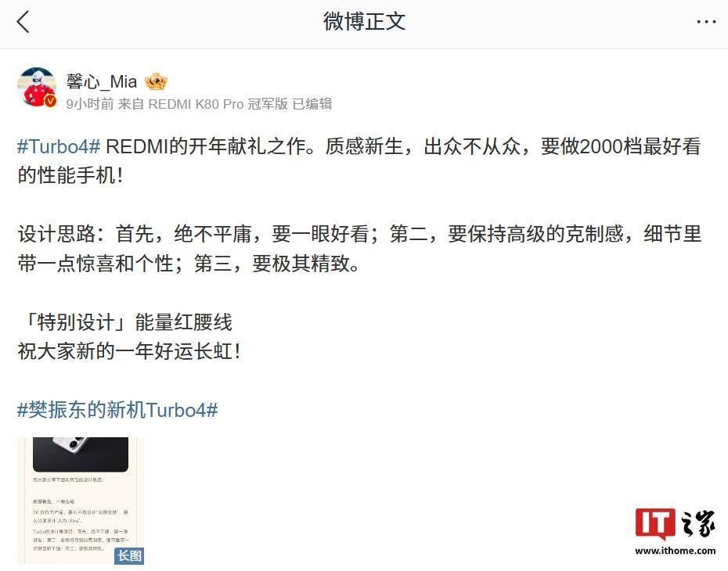Tap the orange verified V badge
Image resolution: width=728 pixels, height=571 pixels.
point(50,102)
